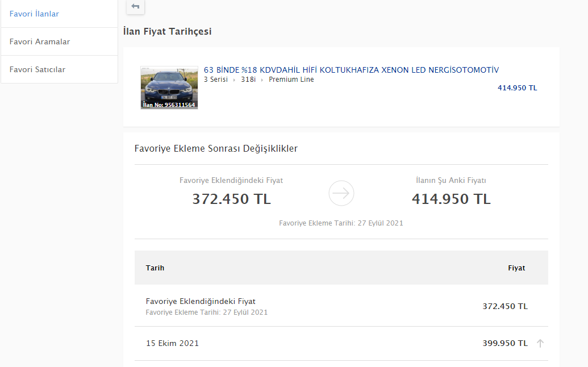Viewport: 588px width, 367px height.
Task: Click the Favoriye Ekleme Tarihi date text
Action: tap(341, 223)
